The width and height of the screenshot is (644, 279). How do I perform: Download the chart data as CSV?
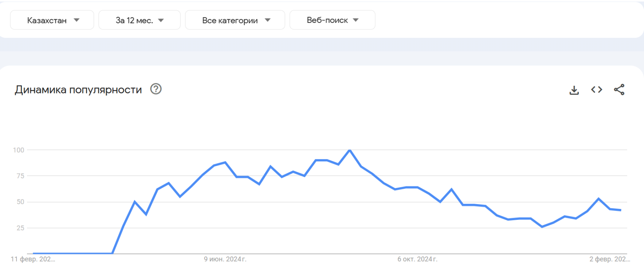click(x=574, y=90)
